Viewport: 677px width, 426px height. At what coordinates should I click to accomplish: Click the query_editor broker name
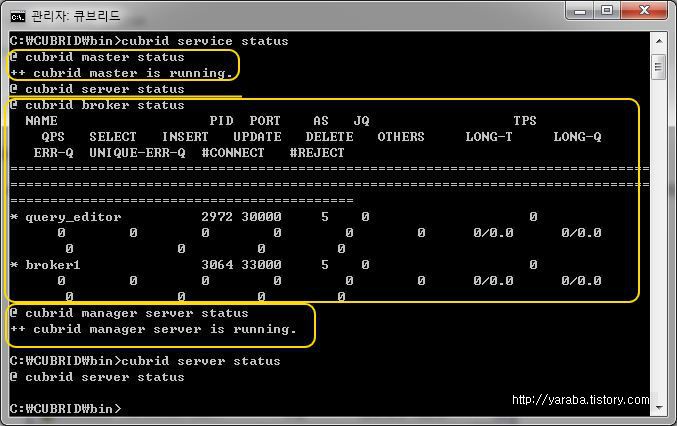point(73,217)
